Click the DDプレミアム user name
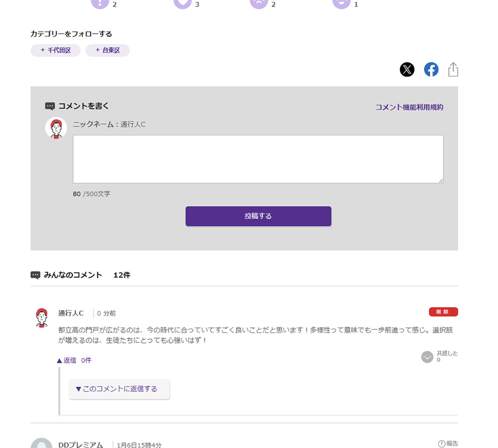 coord(81,445)
